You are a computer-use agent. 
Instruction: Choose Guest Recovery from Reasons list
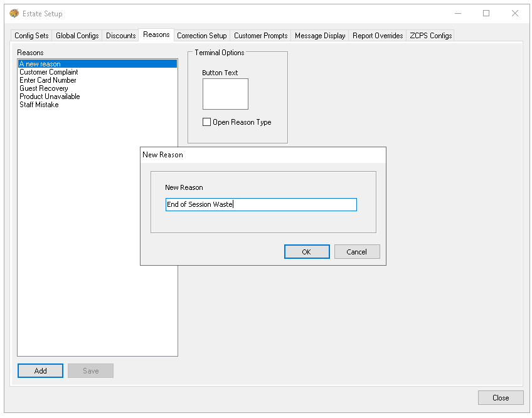pyautogui.click(x=44, y=88)
